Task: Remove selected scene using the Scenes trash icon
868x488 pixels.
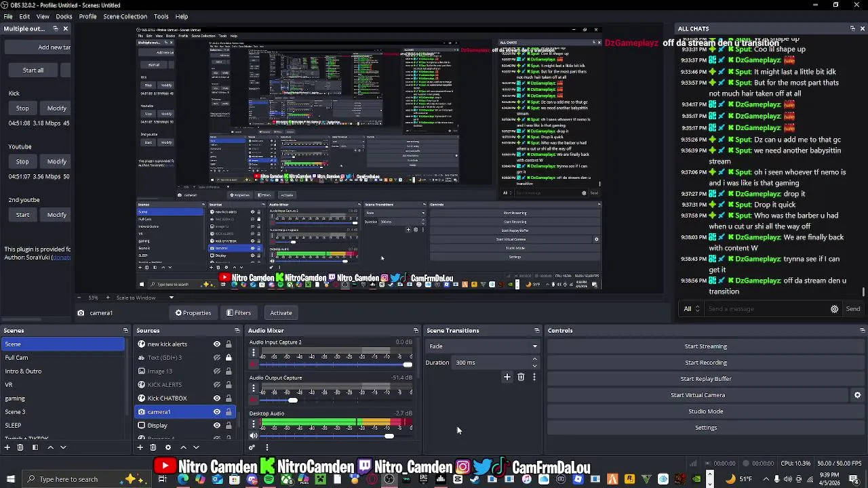Action: (20, 447)
